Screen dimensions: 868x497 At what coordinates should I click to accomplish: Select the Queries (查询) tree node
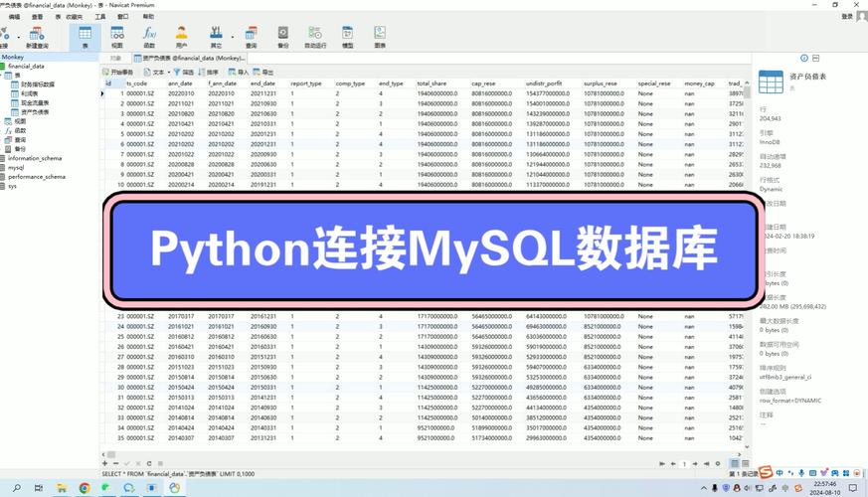pyautogui.click(x=20, y=140)
